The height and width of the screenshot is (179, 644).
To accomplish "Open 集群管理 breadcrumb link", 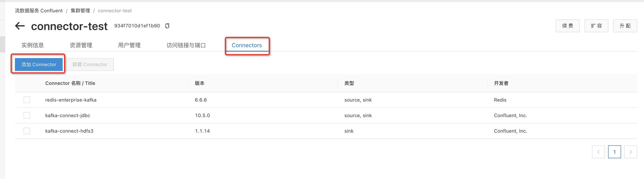I will tap(80, 10).
